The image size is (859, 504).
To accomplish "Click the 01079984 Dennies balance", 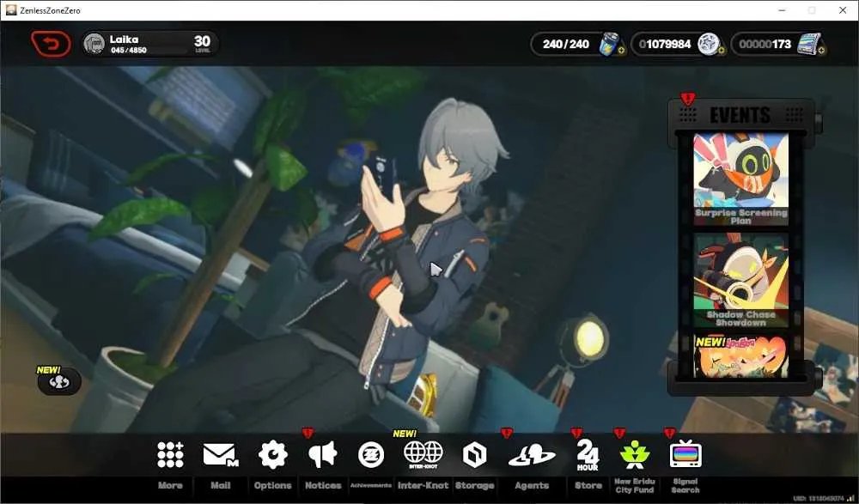I will [x=665, y=44].
